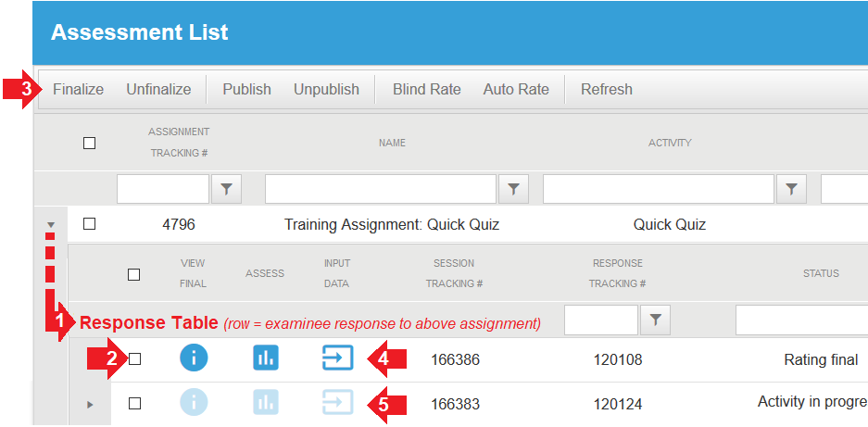Expand the session 166383 response row

[x=90, y=405]
